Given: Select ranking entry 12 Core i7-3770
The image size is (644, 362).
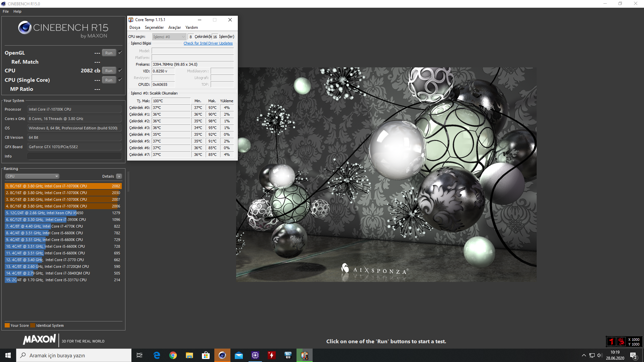Looking at the screenshot, I should pyautogui.click(x=63, y=260).
